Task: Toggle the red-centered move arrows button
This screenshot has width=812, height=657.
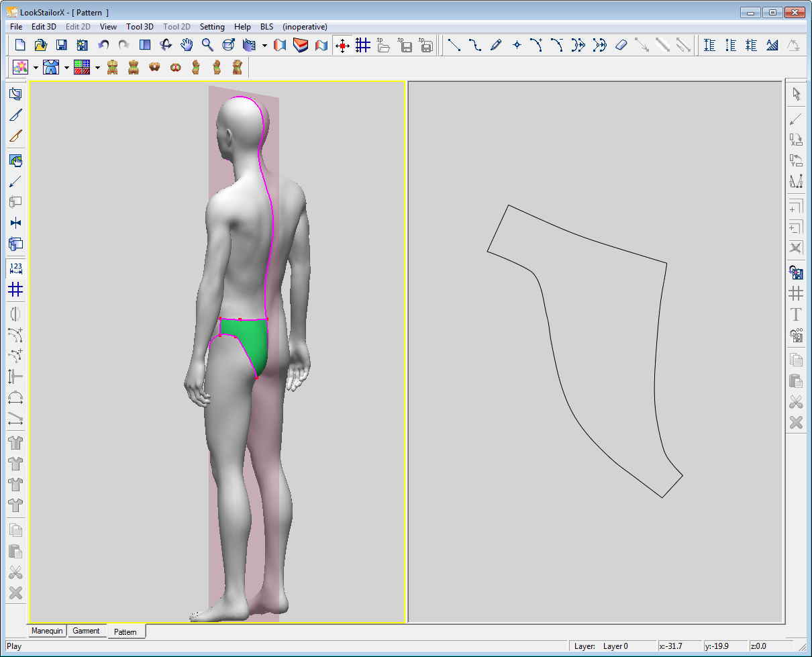Action: click(342, 45)
